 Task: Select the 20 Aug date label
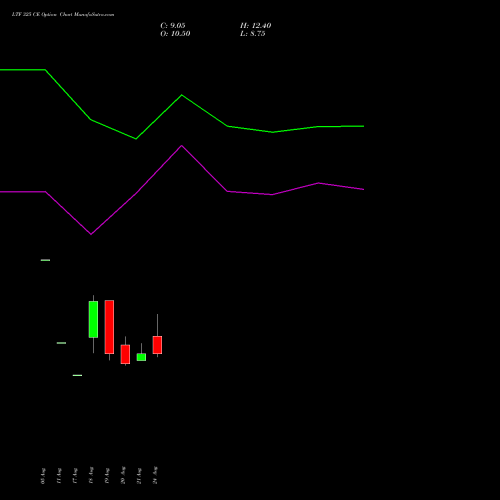123,475
